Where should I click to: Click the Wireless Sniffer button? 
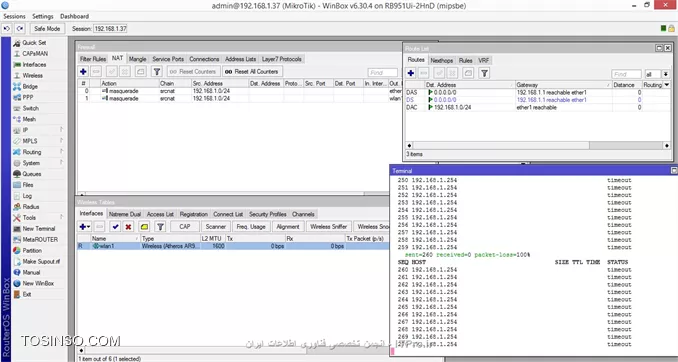[329, 227]
